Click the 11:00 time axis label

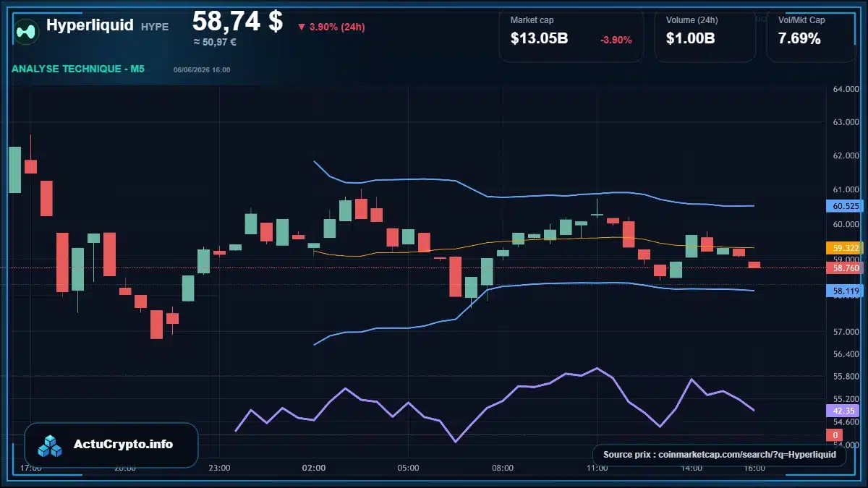[597, 468]
